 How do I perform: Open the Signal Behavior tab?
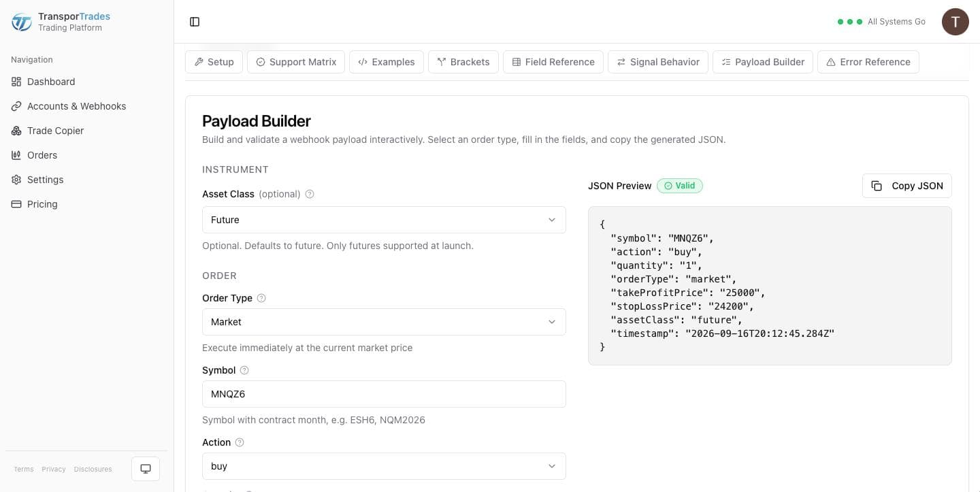[x=658, y=62]
